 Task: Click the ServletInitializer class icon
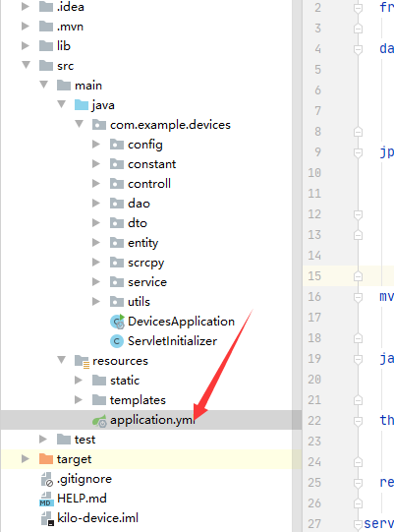pos(117,341)
